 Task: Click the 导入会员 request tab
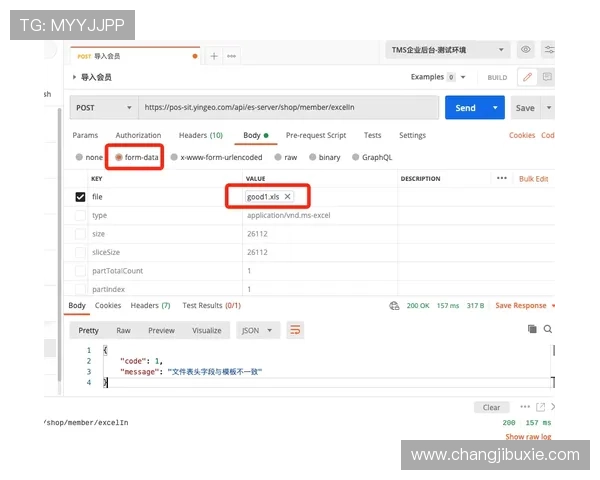click(135, 56)
